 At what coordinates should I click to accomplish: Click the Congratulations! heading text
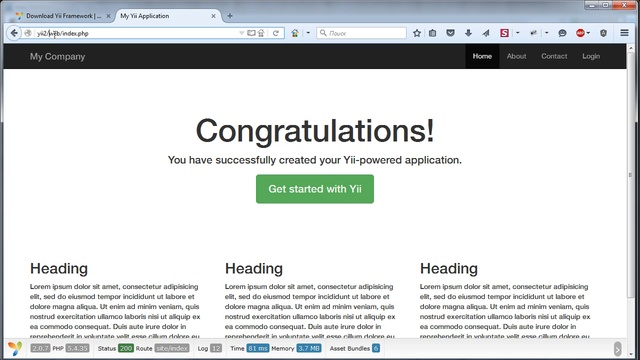tap(315, 131)
